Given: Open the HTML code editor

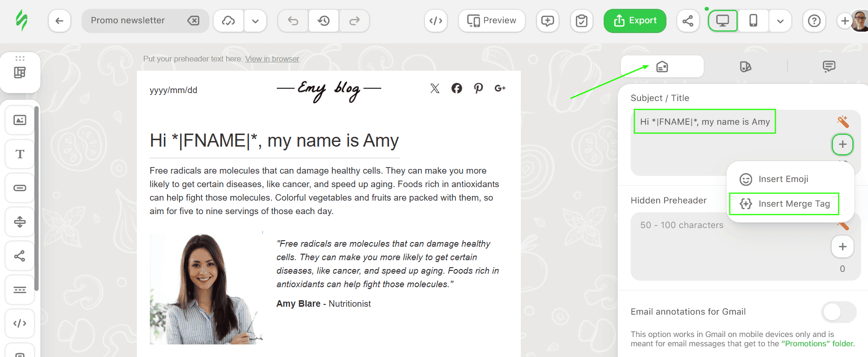Looking at the screenshot, I should 436,20.
